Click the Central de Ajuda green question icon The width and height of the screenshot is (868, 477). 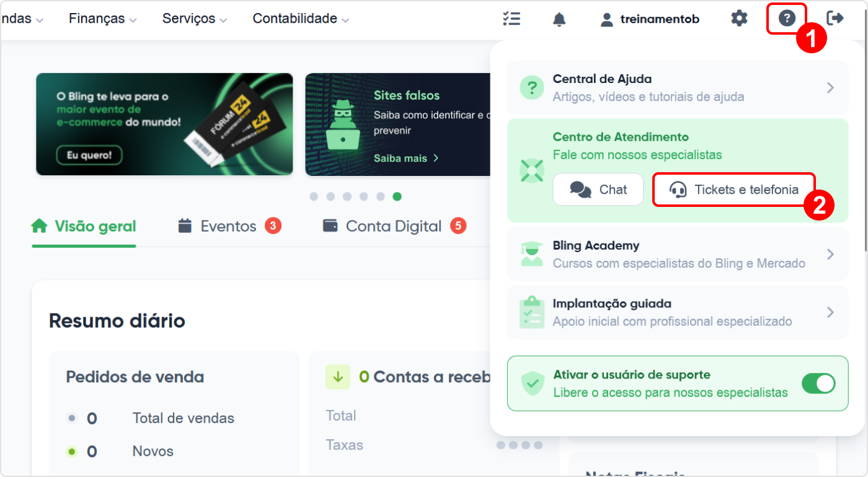[531, 87]
